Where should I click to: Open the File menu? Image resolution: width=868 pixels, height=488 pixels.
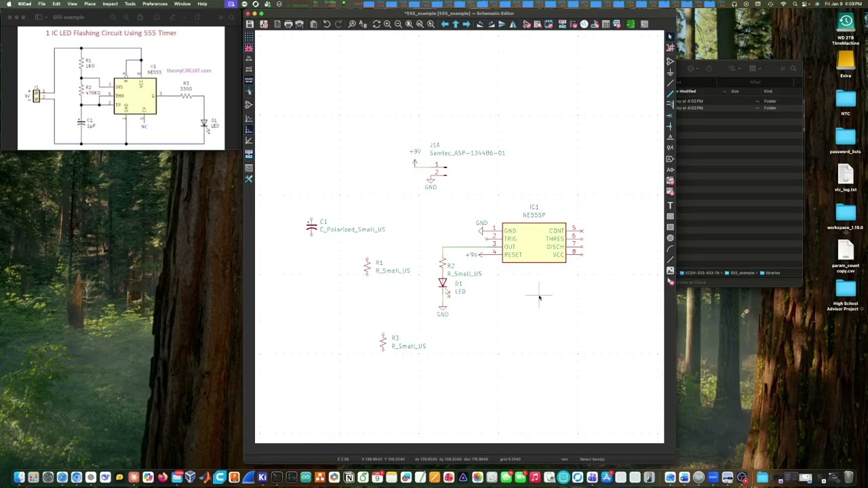(x=41, y=3)
